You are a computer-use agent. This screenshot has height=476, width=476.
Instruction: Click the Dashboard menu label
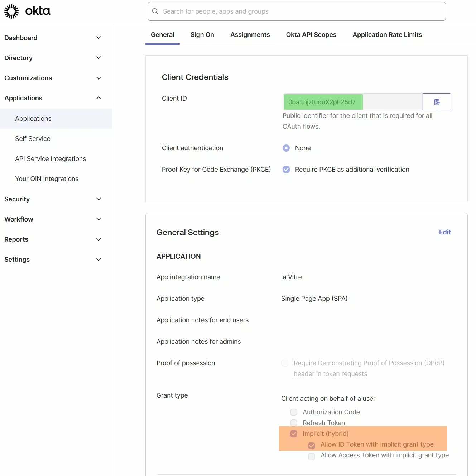[x=21, y=38]
